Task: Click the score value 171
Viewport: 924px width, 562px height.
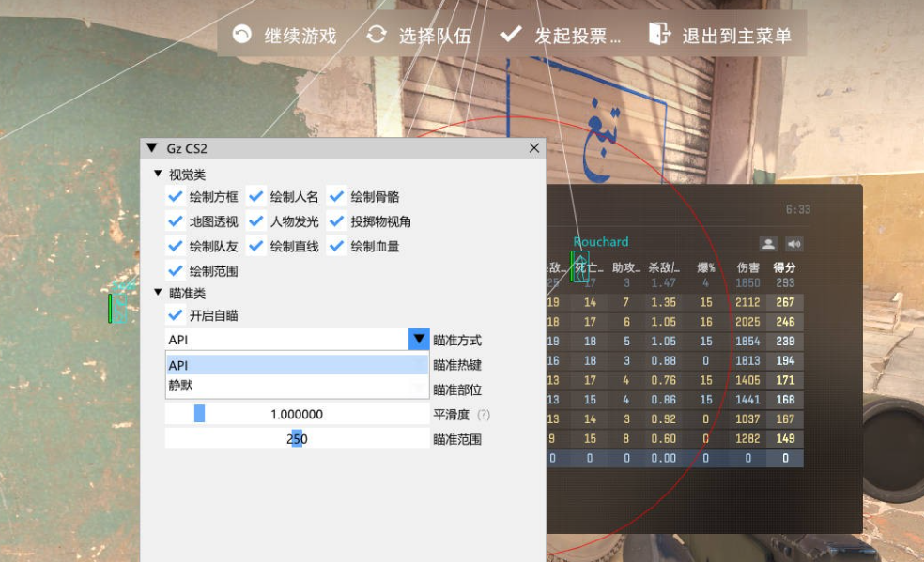Action: pos(785,380)
